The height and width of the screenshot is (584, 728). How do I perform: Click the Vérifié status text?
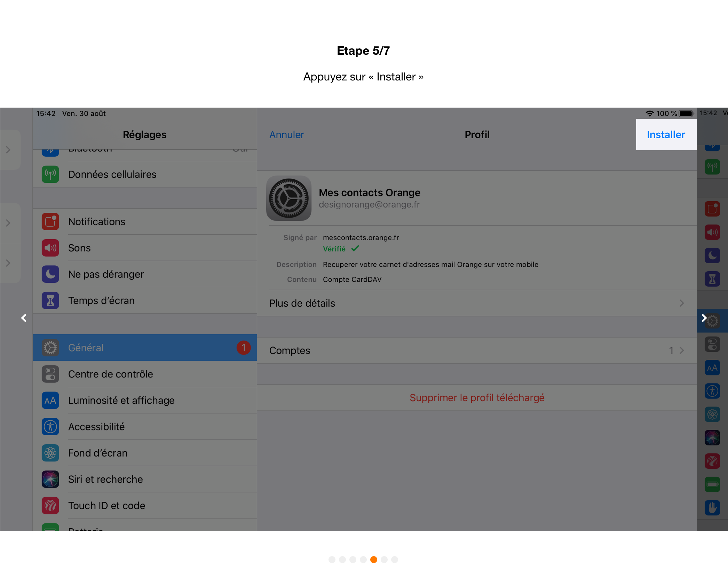point(334,249)
